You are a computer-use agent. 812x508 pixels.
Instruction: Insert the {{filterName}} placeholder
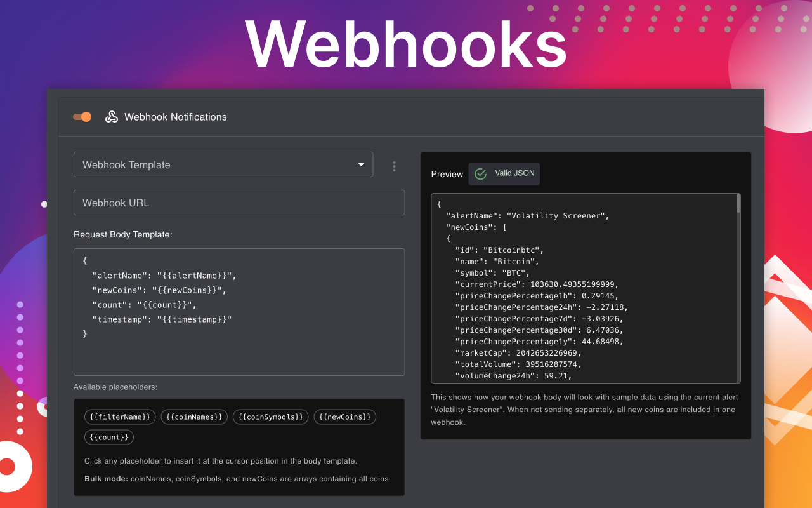(120, 417)
